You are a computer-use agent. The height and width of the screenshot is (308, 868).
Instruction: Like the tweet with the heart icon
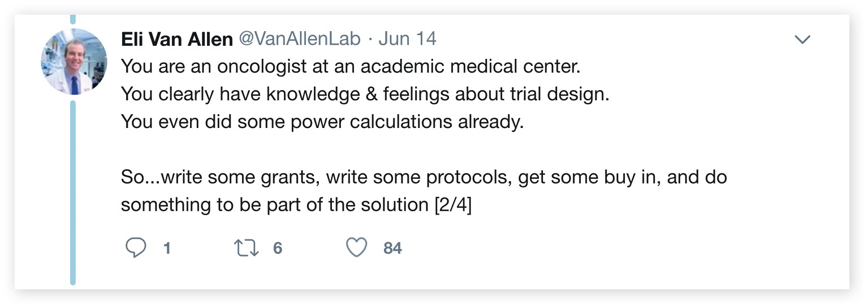pyautogui.click(x=356, y=248)
